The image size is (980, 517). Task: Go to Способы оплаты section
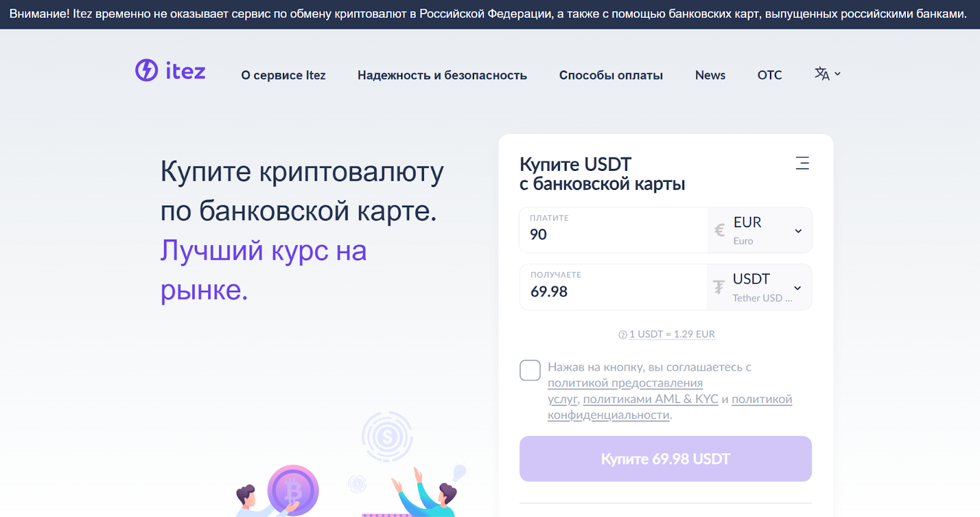611,75
